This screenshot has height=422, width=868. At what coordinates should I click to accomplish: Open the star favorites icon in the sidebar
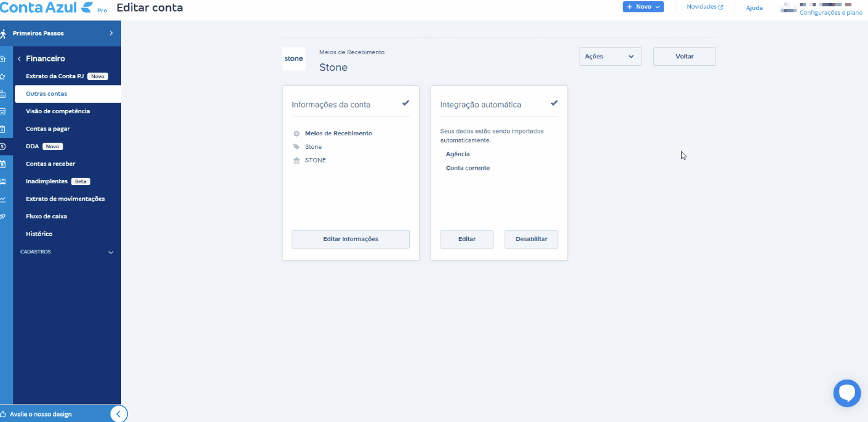[3, 77]
